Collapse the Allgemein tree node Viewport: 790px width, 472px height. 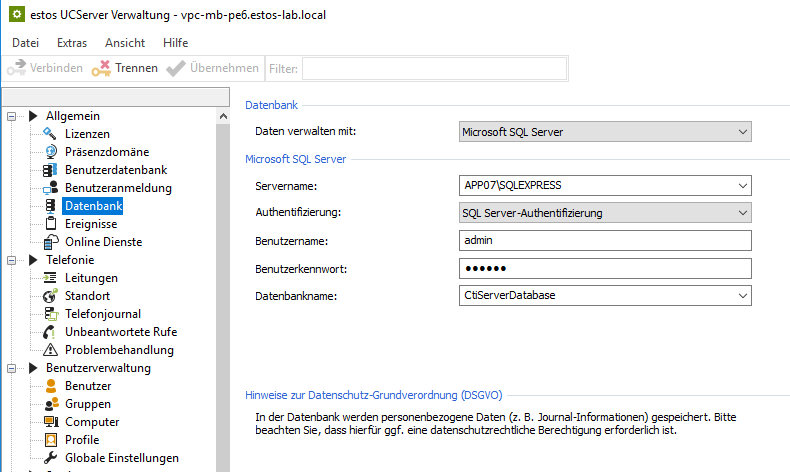click(13, 116)
